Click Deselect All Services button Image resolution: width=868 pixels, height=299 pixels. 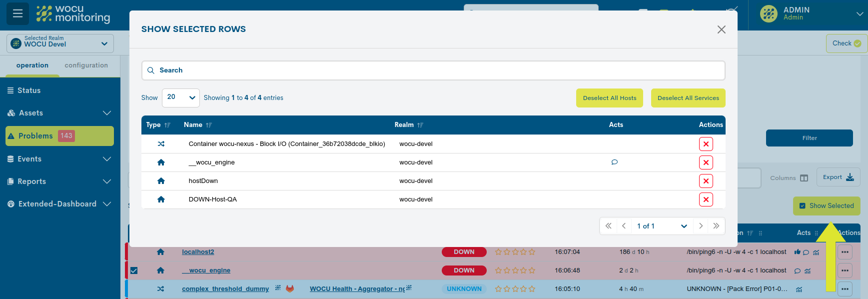point(688,98)
